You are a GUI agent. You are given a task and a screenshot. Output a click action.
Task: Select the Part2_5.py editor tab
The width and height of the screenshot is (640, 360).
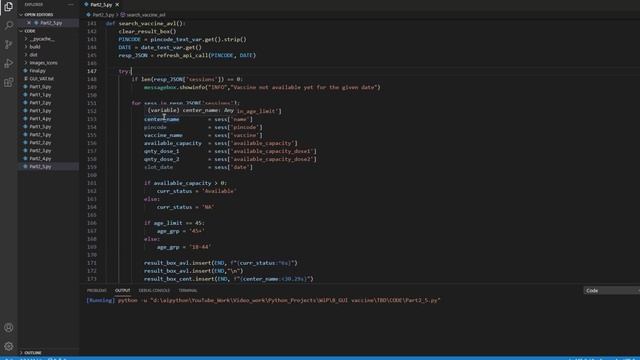pyautogui.click(x=101, y=4)
